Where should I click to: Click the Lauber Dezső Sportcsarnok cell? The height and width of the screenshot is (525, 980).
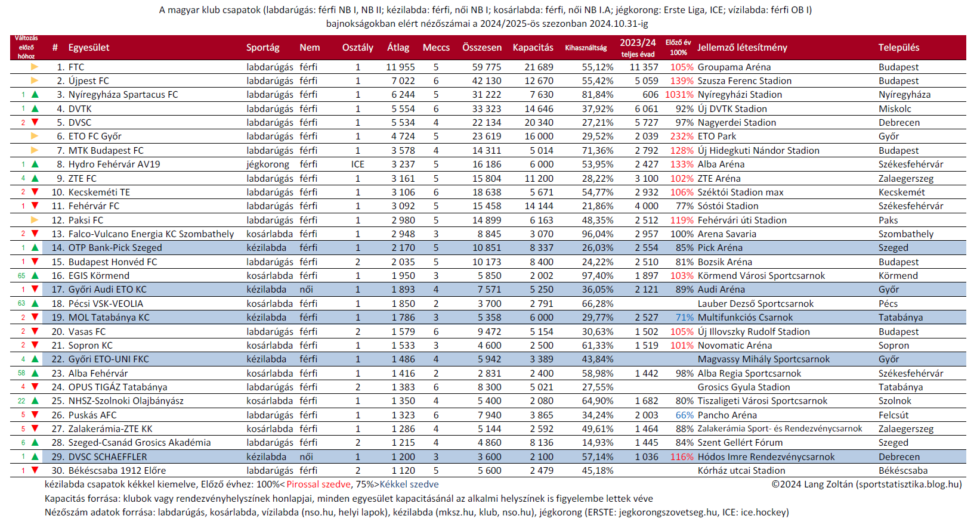click(x=756, y=304)
